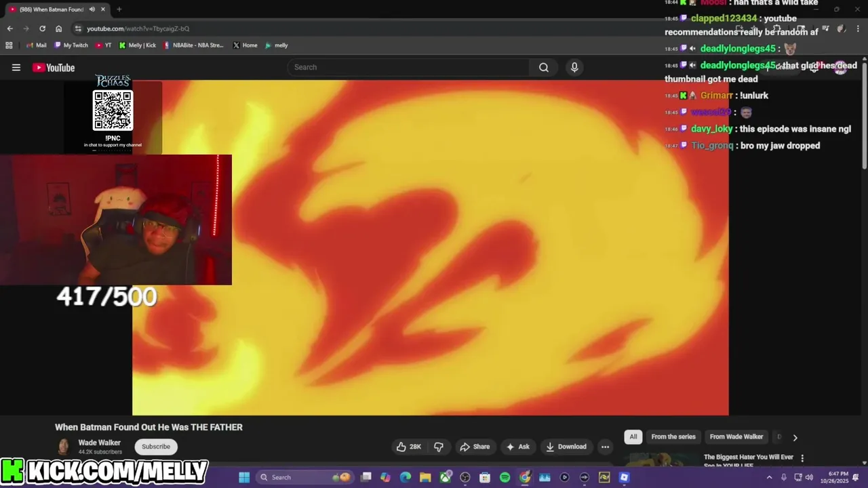
Task: Select the All filter chip
Action: (x=633, y=437)
